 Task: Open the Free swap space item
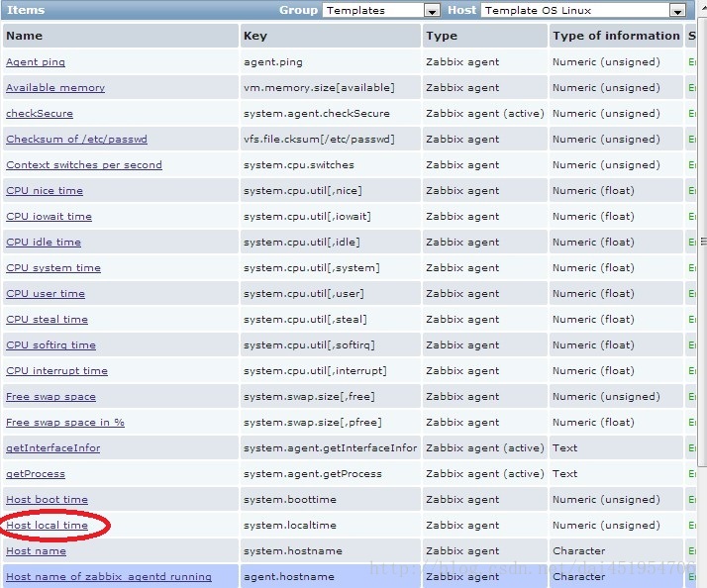[x=50, y=396]
